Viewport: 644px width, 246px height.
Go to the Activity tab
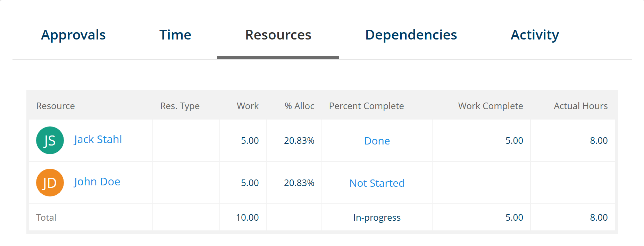[535, 35]
